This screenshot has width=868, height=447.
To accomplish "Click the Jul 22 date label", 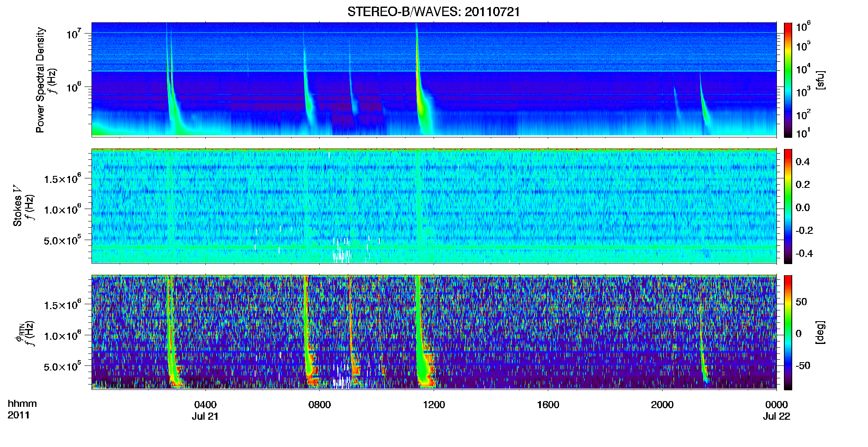I will pyautogui.click(x=777, y=416).
